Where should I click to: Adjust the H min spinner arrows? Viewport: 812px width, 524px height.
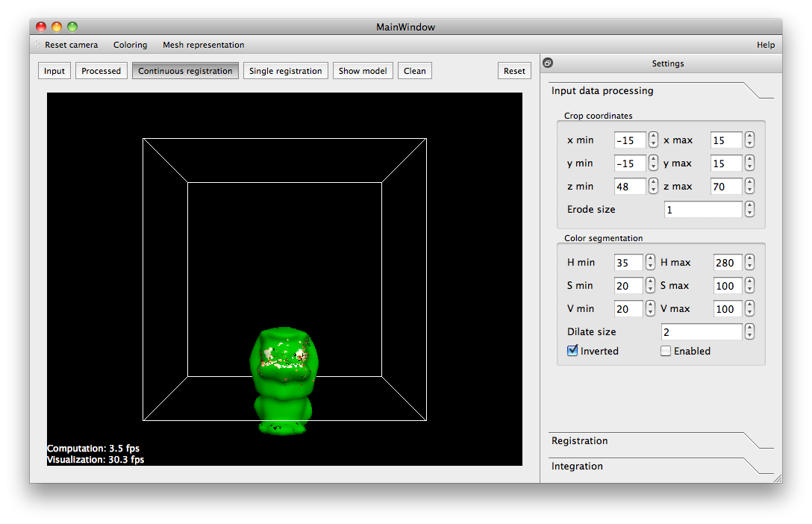(651, 262)
